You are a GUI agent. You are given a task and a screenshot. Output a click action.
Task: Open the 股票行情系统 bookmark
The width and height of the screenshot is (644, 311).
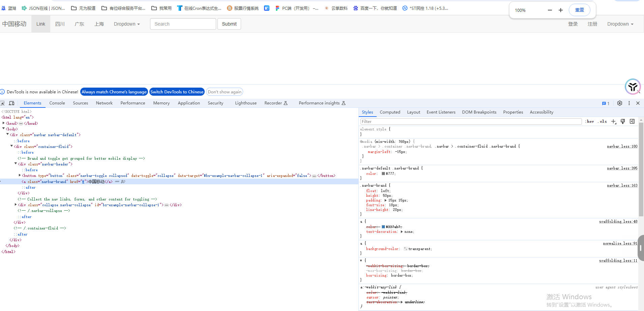(243, 8)
